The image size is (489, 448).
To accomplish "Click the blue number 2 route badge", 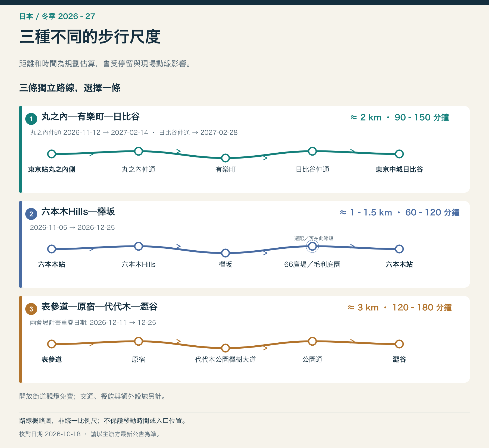I will (x=31, y=214).
